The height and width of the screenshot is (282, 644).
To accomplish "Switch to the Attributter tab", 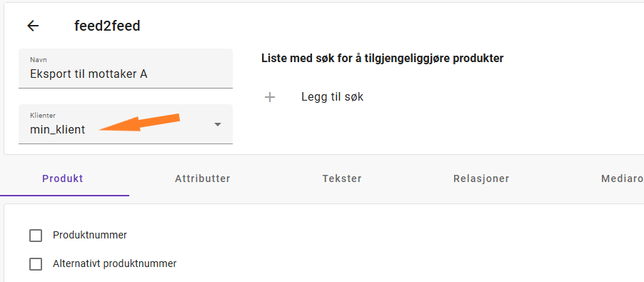I will coord(203,179).
